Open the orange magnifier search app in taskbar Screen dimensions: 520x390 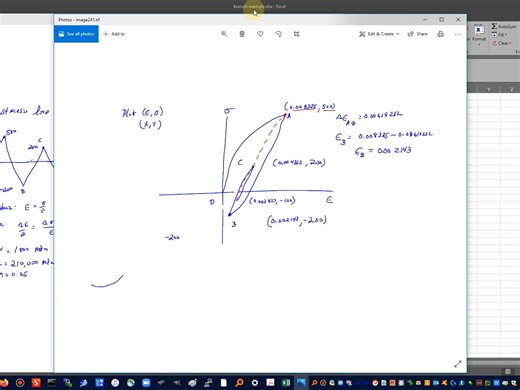pos(239,383)
